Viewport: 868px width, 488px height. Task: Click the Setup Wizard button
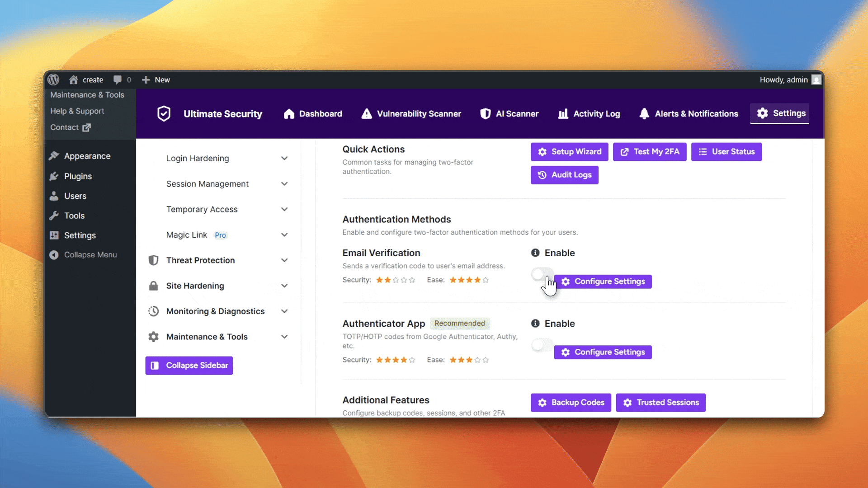570,152
